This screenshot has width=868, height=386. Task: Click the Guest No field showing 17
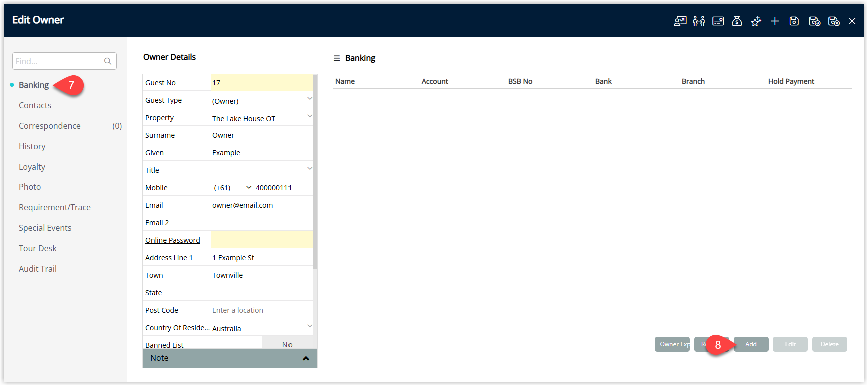[x=261, y=83]
